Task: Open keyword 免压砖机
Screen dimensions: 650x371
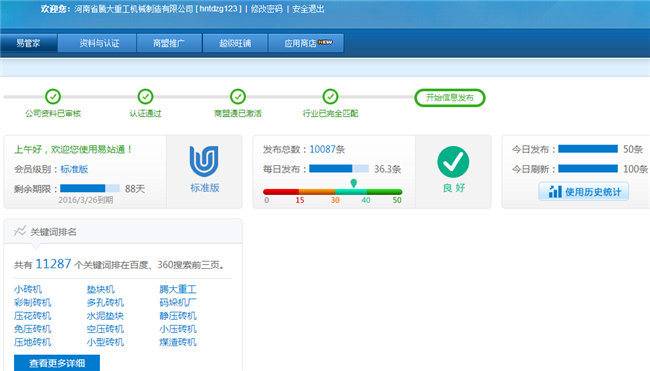Action: coord(32,329)
